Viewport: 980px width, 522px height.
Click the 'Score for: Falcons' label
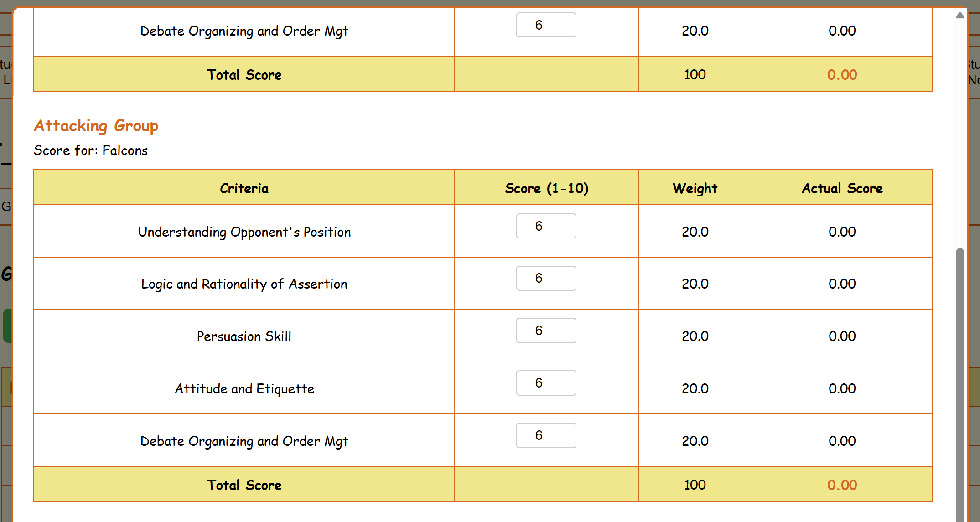(x=91, y=150)
